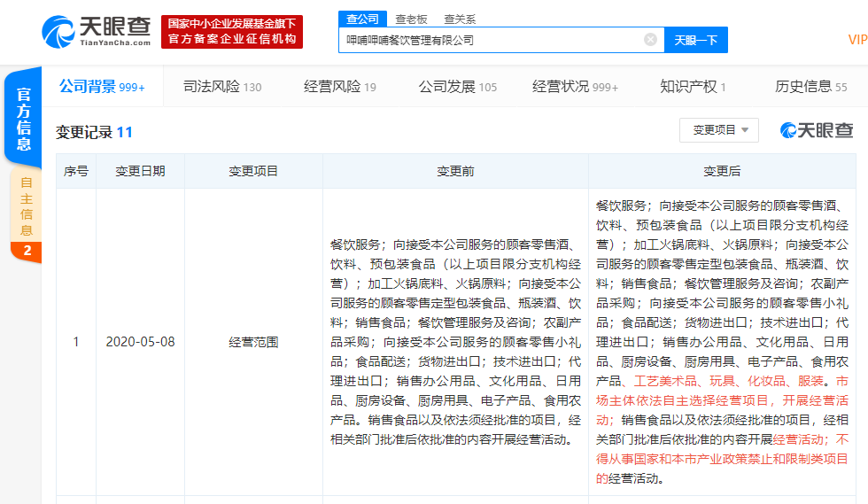Viewport: 868px width, 504px height.
Task: Click the 天眼一下 search button
Action: click(x=696, y=40)
